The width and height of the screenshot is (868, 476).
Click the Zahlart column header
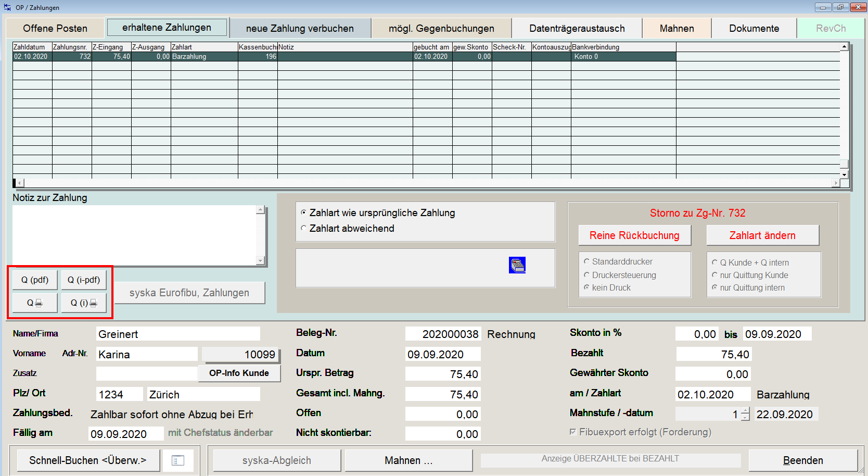pyautogui.click(x=205, y=47)
